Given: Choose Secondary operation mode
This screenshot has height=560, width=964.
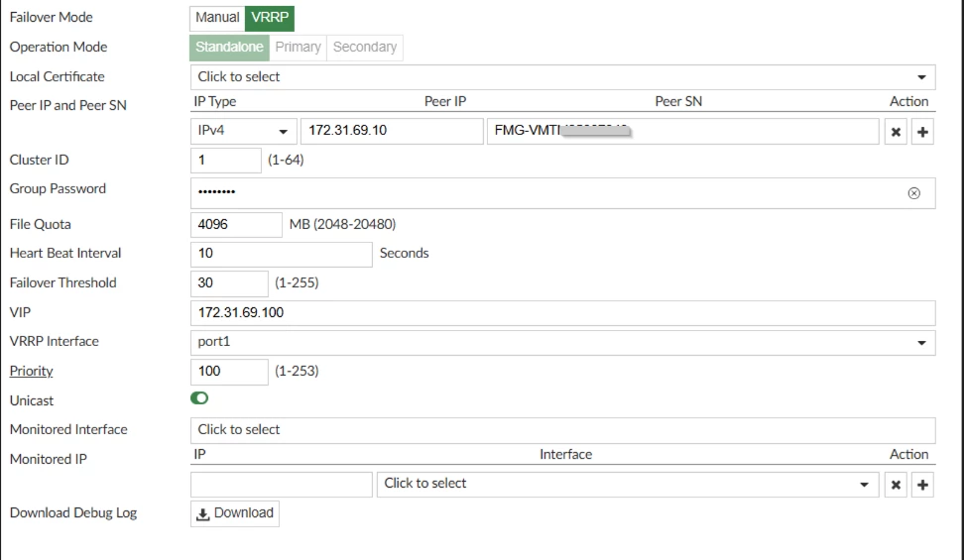Looking at the screenshot, I should click(x=365, y=48).
